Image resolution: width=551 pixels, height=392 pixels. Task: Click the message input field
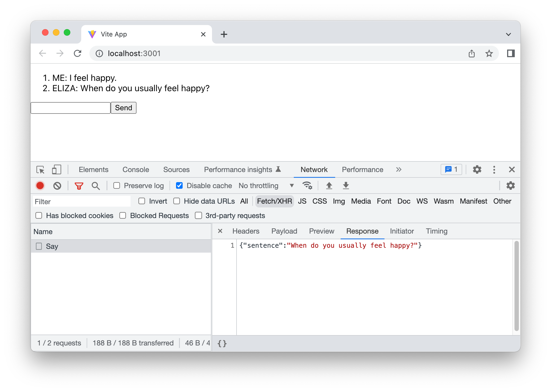coord(71,108)
